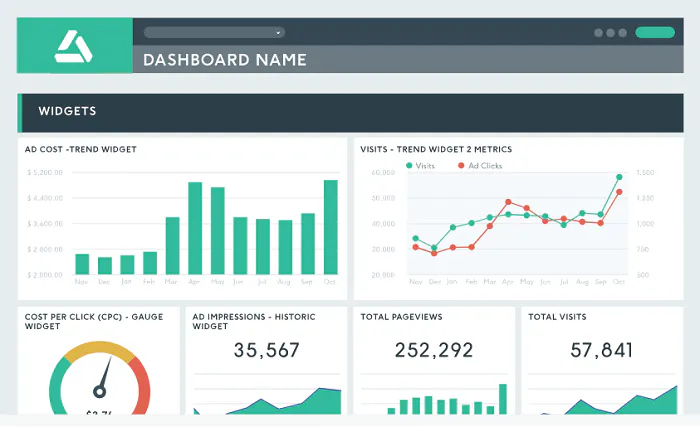Click the Oct bar in the Ad Cost chart
Image resolution: width=700 pixels, height=427 pixels.
coord(330,227)
